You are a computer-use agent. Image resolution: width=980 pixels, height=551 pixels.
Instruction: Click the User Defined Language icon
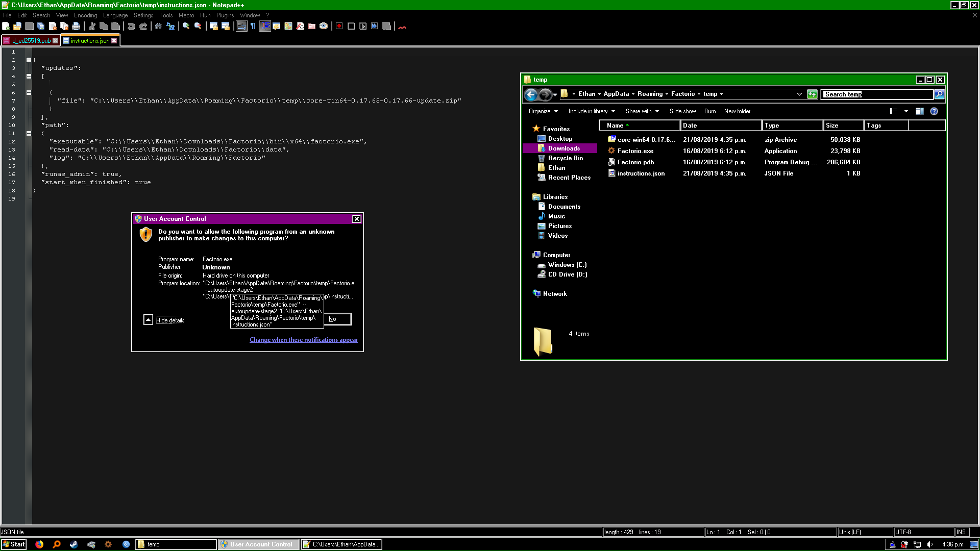[x=277, y=26]
